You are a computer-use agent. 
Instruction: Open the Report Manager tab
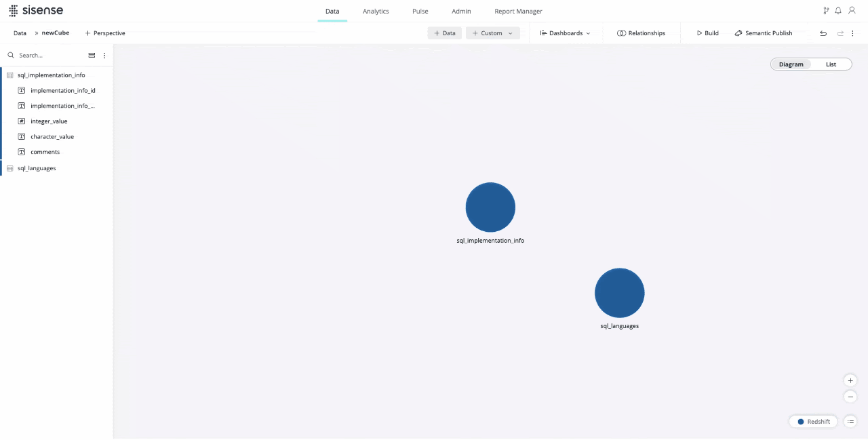coord(518,12)
